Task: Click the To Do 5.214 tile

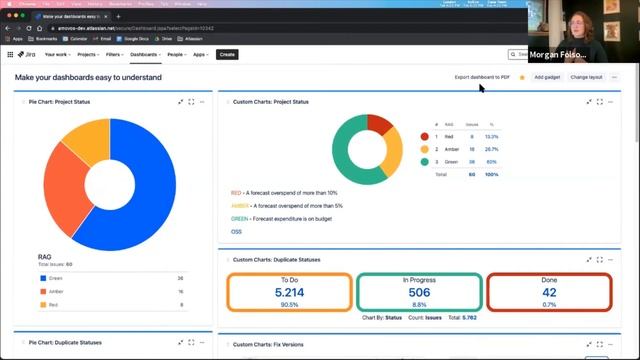Action: [289, 292]
